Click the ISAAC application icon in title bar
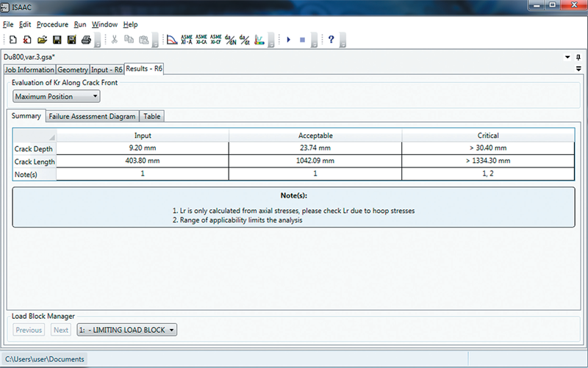Viewport: 588px width, 368px height. click(x=4, y=7)
